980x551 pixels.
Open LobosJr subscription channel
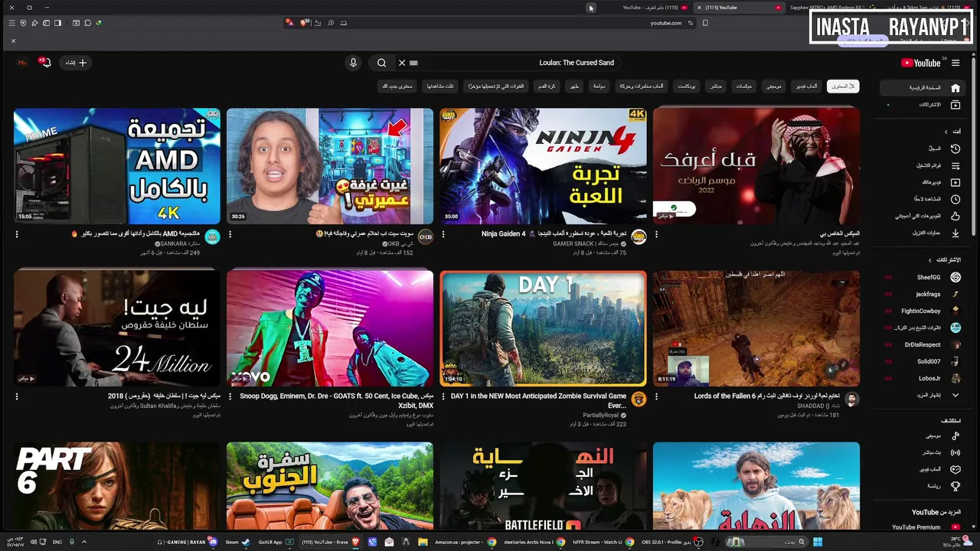[x=923, y=378]
